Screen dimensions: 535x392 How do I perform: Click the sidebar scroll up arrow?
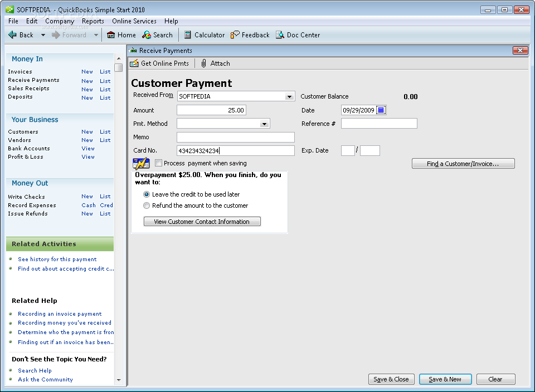119,58
